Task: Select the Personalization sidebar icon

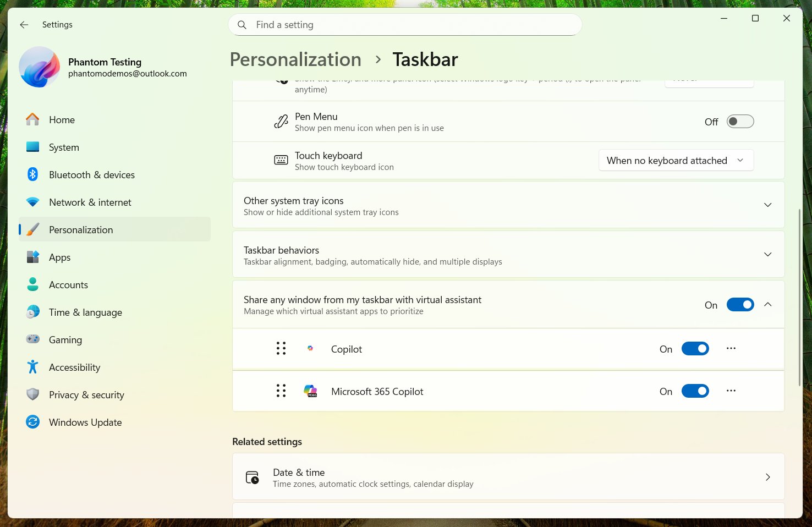Action: point(33,229)
